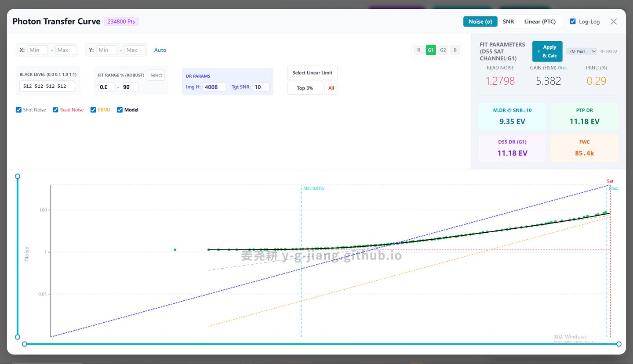Click the PRNU value 0.29
633x364 pixels.
click(597, 81)
